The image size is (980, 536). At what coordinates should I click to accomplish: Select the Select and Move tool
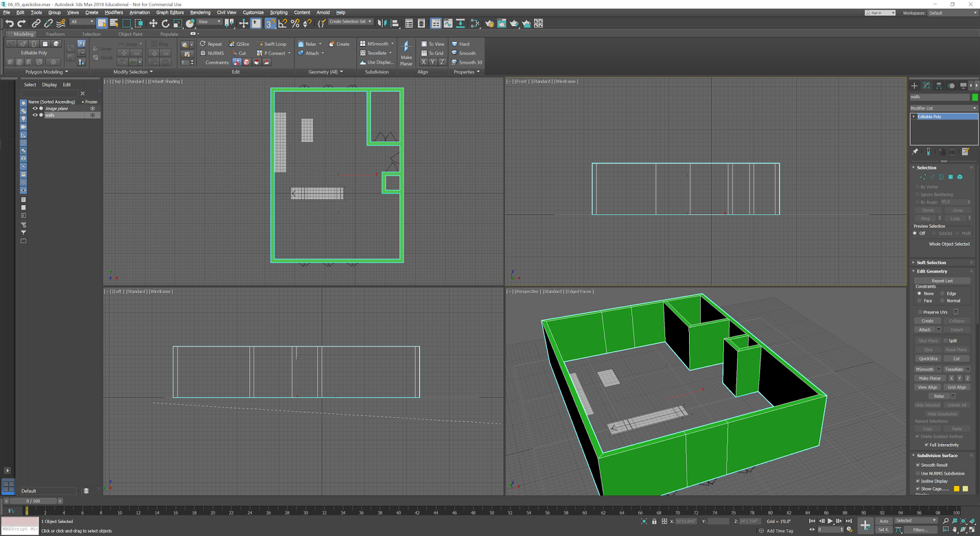(153, 23)
